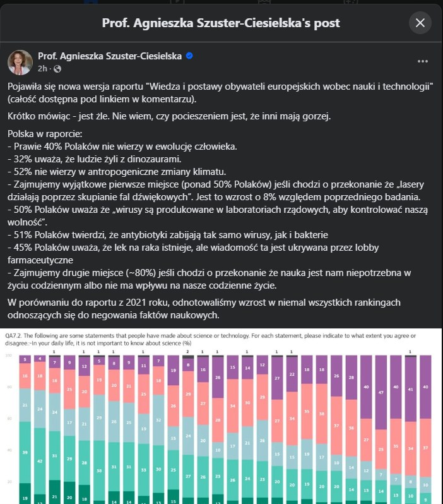
Task: Click the "2h" post timestamp
Action: (x=43, y=68)
